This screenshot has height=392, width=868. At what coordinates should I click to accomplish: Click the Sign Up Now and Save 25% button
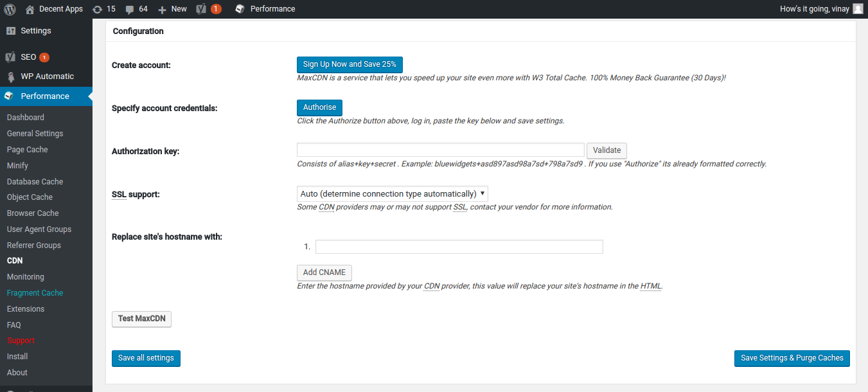click(350, 64)
